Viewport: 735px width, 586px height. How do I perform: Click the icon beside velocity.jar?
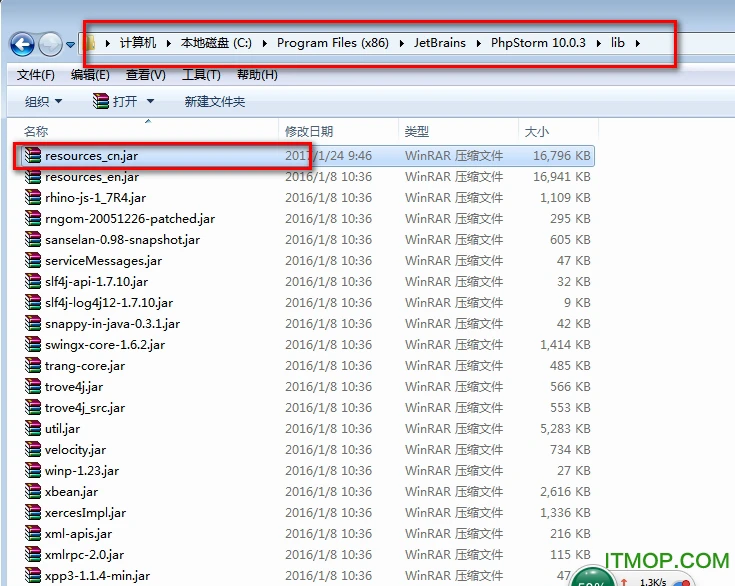(x=32, y=450)
